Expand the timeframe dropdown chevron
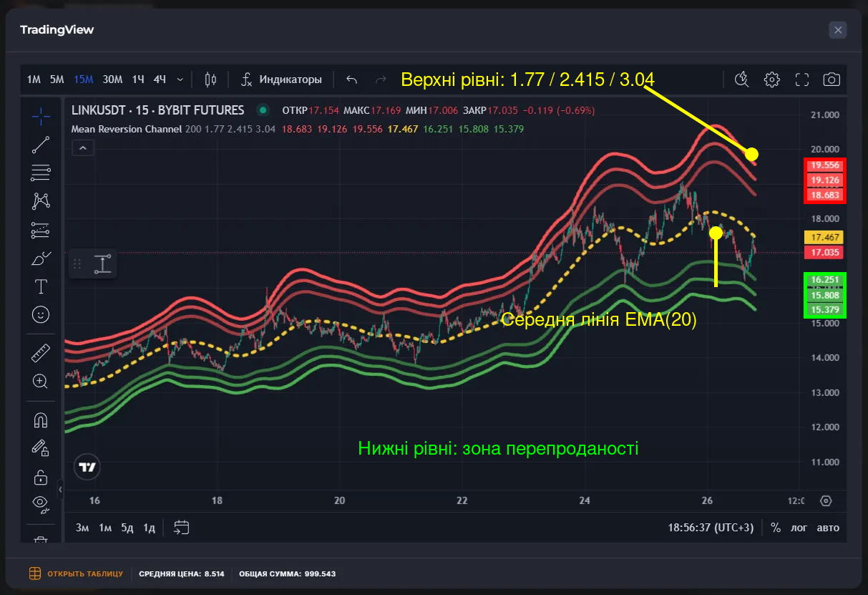Image resolution: width=868 pixels, height=595 pixels. coord(180,79)
